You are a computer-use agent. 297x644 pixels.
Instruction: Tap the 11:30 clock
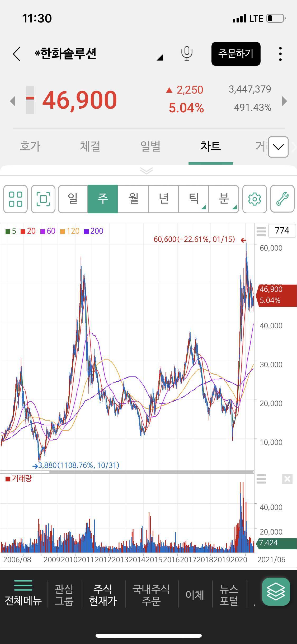pos(37,19)
